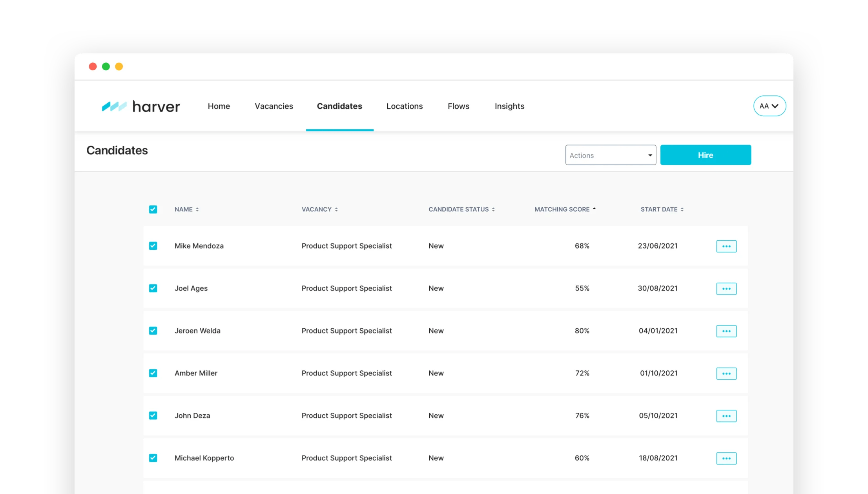This screenshot has width=868, height=494.
Task: Open the Flows navigation link
Action: tap(458, 106)
